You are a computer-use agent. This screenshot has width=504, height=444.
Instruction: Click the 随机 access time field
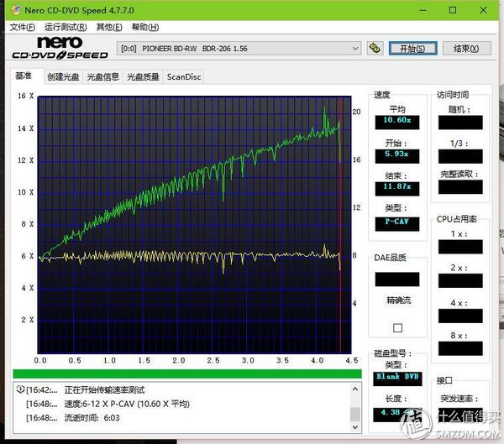pyautogui.click(x=460, y=123)
